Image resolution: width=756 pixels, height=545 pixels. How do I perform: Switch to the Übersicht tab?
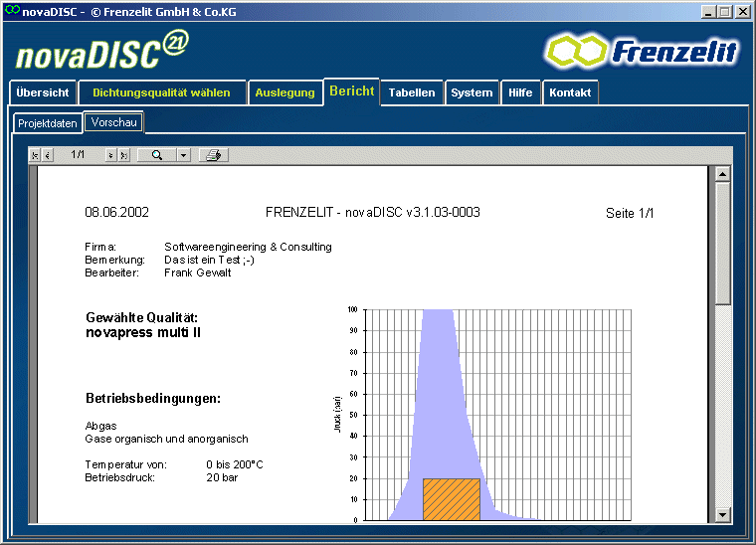[43, 92]
